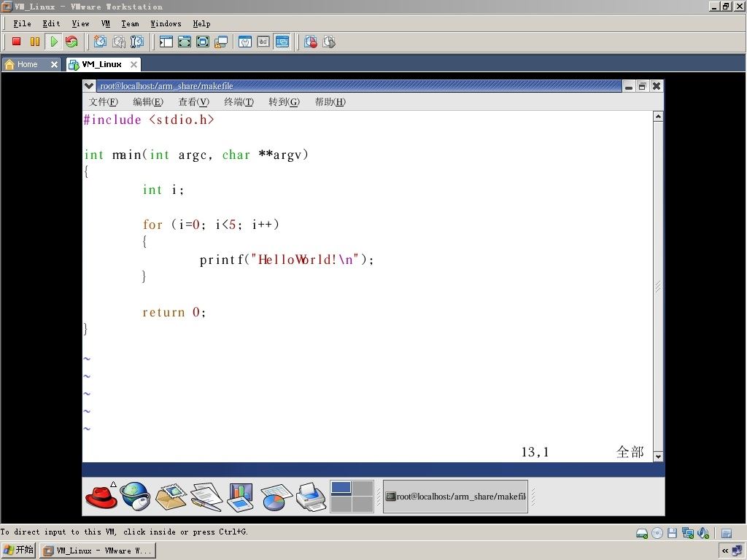Click the printf line in the editor

(x=287, y=260)
